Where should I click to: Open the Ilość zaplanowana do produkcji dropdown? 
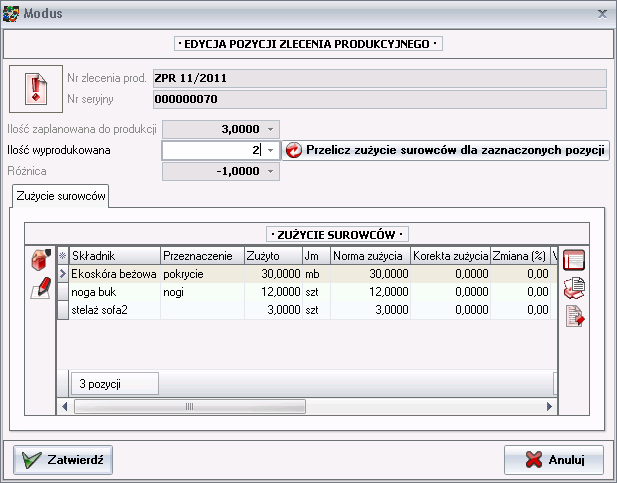[270, 129]
